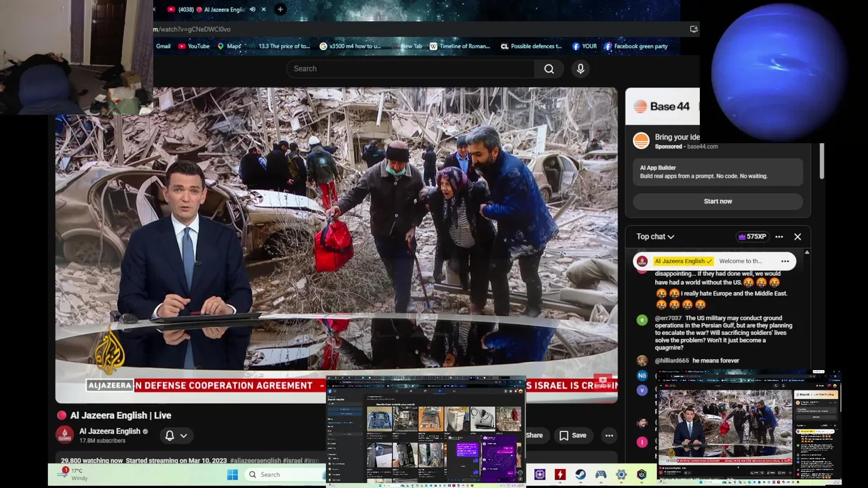Screen dimensions: 868x488
Task: Click the @err7037 green avatar
Action: 642,319
